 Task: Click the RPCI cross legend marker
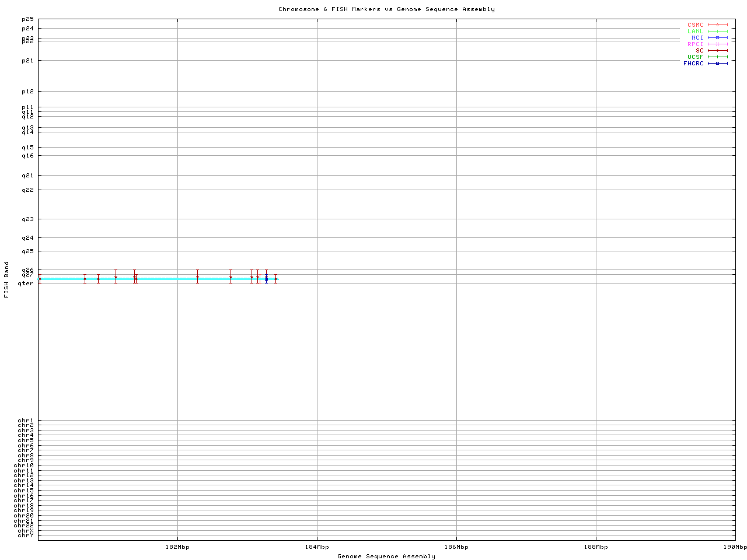[x=717, y=44]
